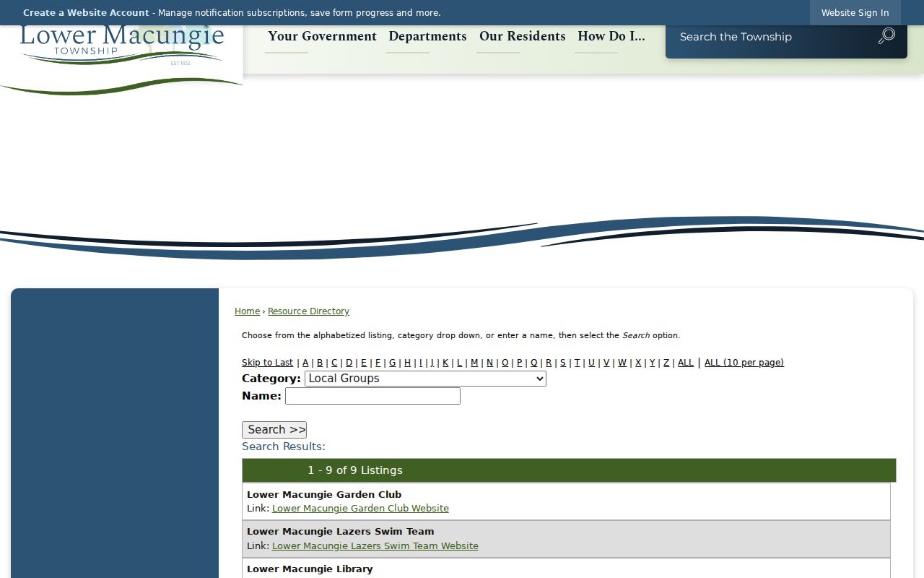924x578 pixels.
Task: Click the Search Results heading
Action: pos(284,447)
